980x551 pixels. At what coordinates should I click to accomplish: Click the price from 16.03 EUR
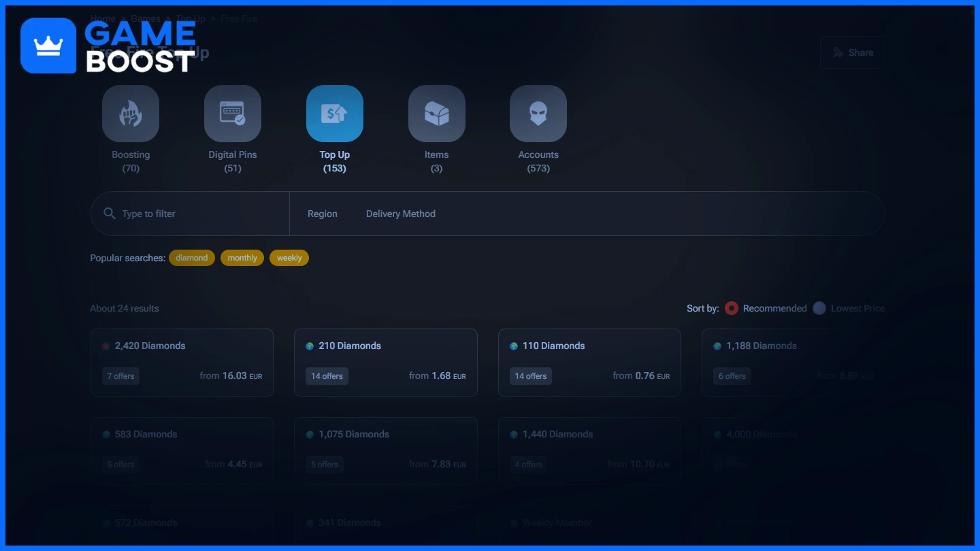pyautogui.click(x=231, y=375)
